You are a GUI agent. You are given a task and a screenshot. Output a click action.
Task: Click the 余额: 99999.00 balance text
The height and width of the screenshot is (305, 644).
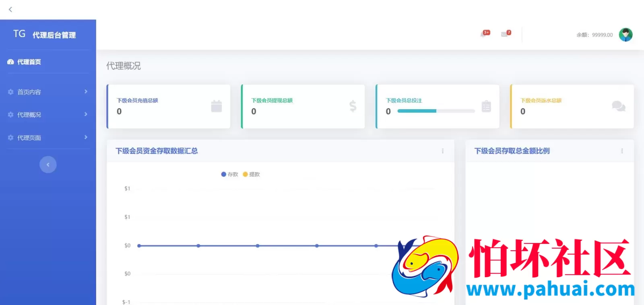coord(594,35)
